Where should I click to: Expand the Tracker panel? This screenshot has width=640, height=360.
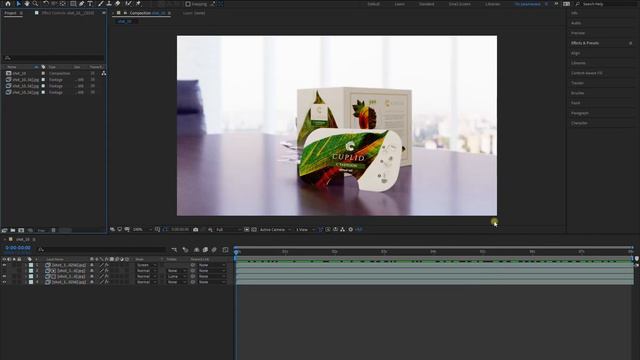(x=577, y=83)
